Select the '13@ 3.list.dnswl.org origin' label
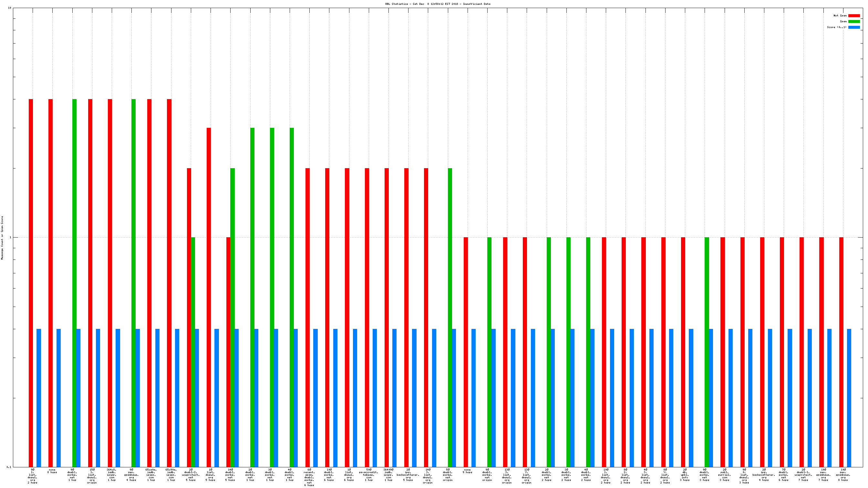The width and height of the screenshot is (868, 488). (x=507, y=476)
